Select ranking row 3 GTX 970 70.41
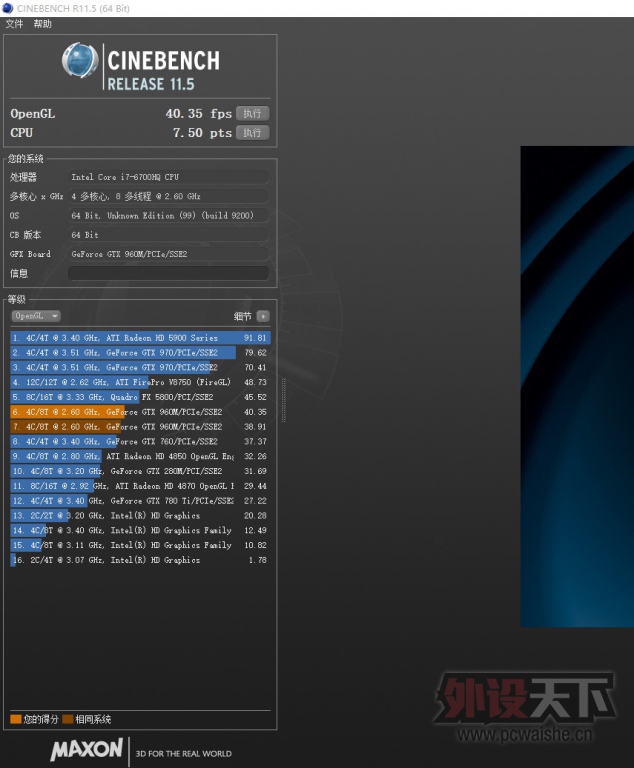Screen dimensions: 634x768 (140, 367)
